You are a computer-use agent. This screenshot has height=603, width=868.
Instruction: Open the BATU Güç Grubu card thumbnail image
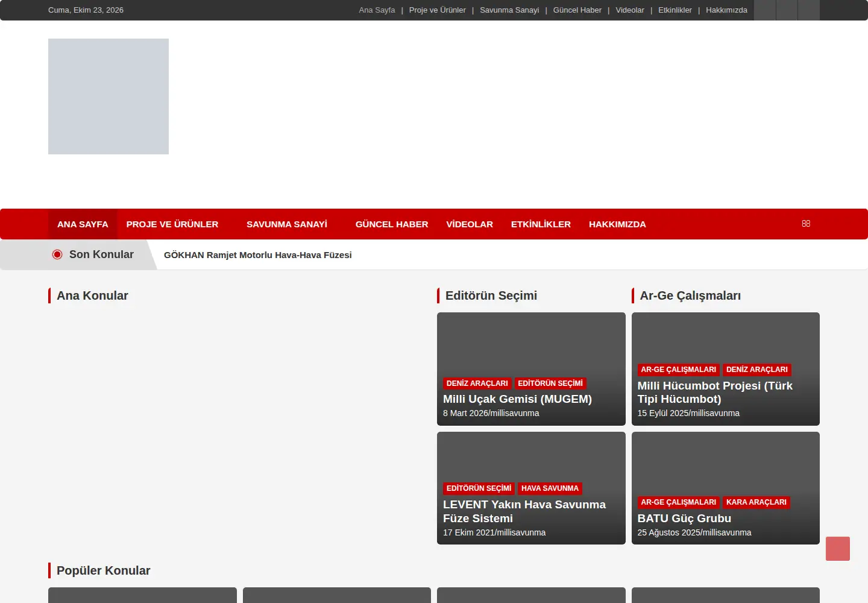pos(726,463)
